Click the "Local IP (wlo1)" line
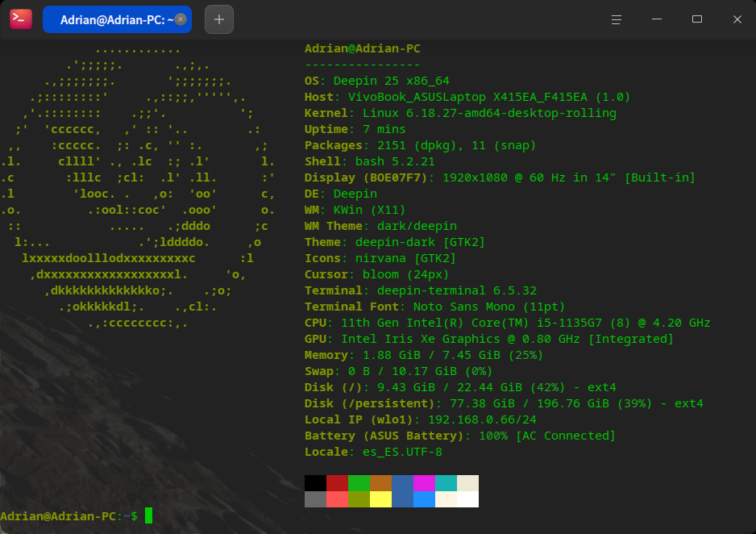Image resolution: width=756 pixels, height=534 pixels. [x=421, y=419]
